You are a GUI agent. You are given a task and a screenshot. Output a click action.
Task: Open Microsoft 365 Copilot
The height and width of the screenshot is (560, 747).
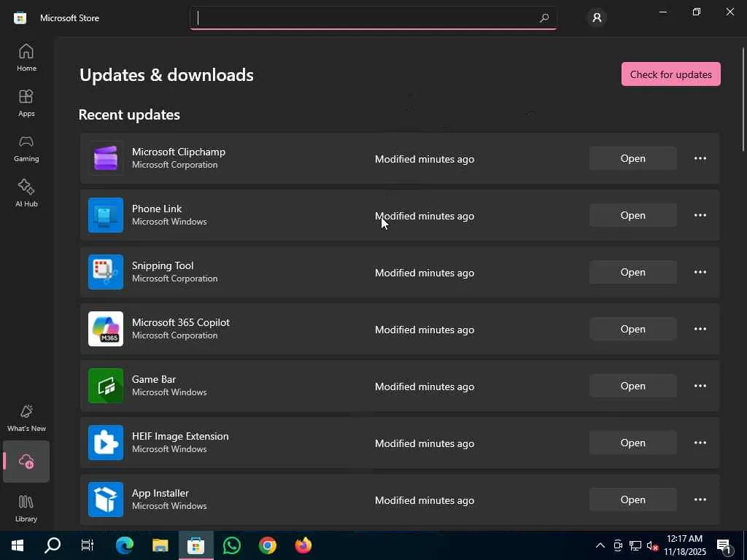[x=632, y=329]
